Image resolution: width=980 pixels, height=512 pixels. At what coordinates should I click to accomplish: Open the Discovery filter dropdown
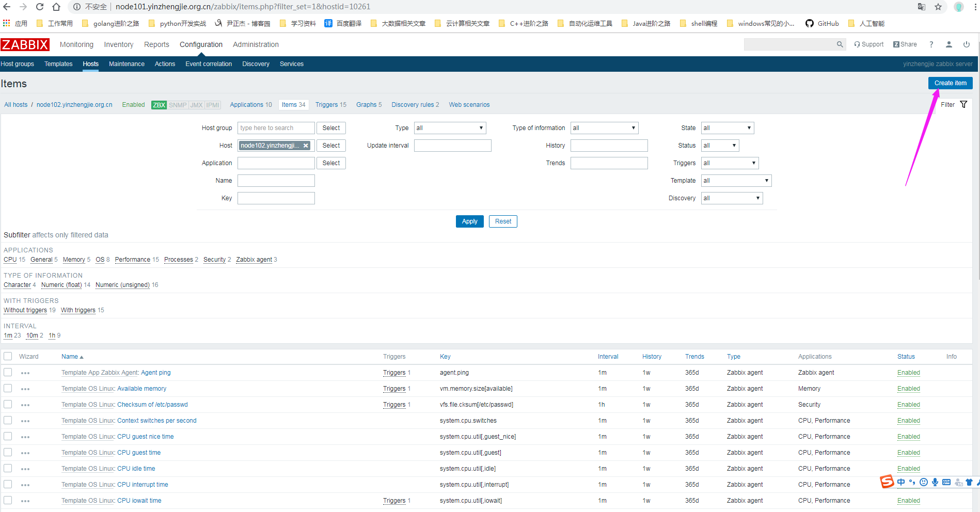(x=732, y=198)
